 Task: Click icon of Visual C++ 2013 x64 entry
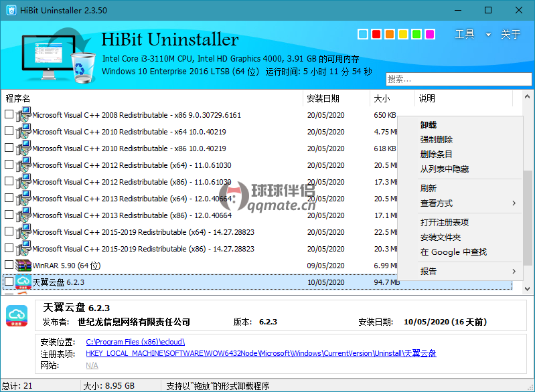coord(23,199)
